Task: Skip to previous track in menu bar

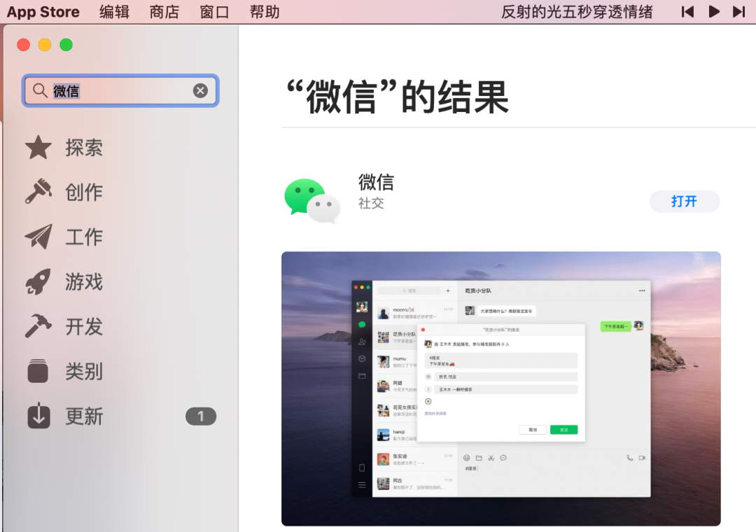Action: [x=687, y=12]
